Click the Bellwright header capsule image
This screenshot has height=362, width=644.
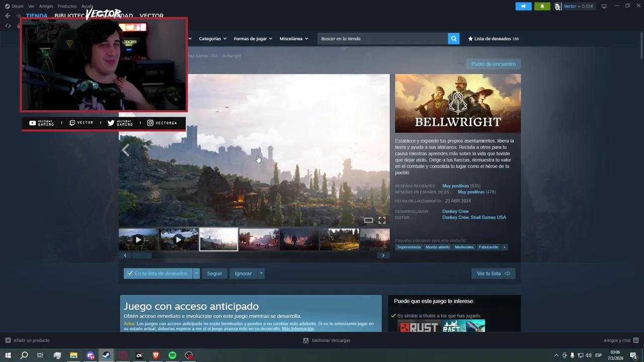[x=458, y=104]
